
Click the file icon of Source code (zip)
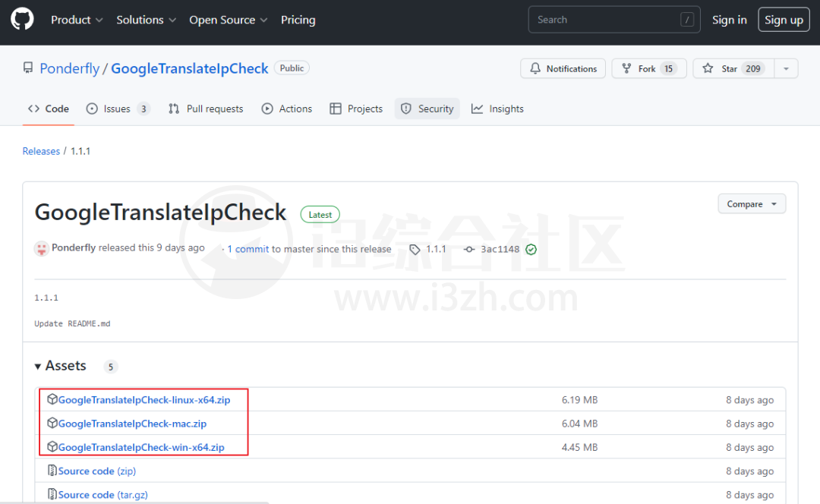[x=52, y=471]
